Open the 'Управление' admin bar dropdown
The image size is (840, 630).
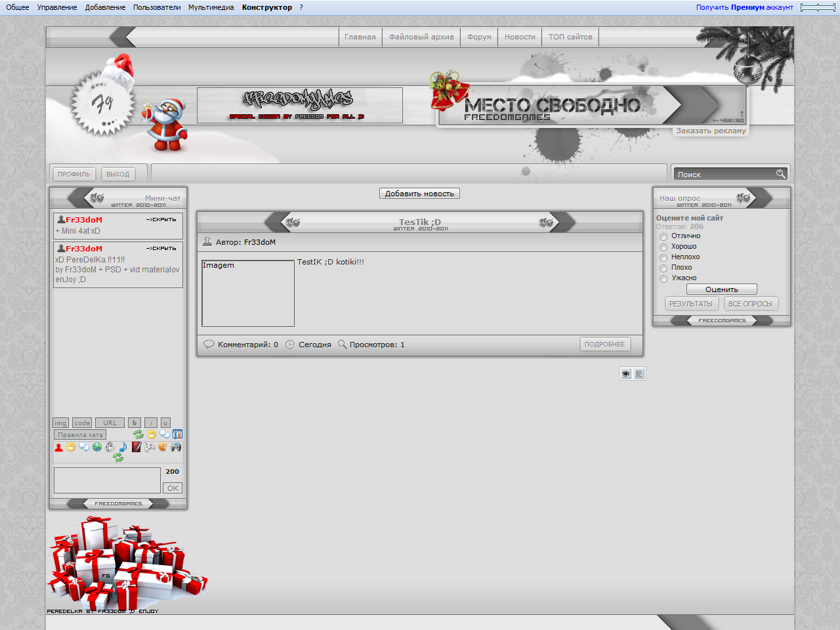tap(56, 7)
